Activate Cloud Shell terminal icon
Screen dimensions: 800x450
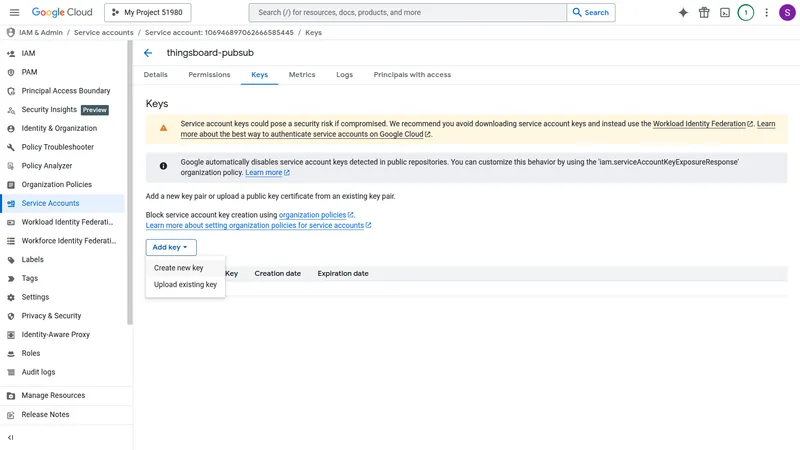(x=724, y=12)
